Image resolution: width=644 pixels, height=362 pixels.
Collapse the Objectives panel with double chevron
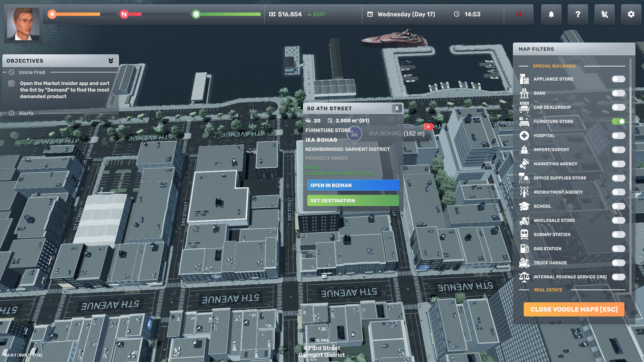[111, 61]
